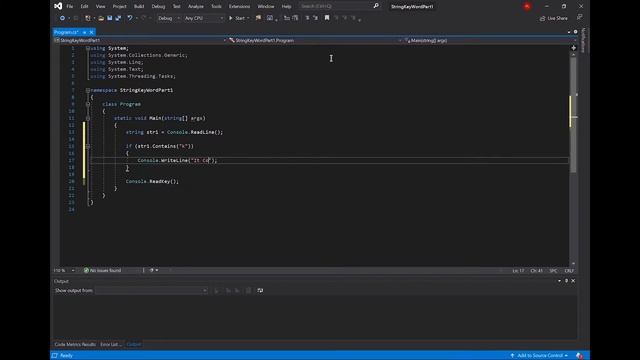Screen dimensions: 640x360
Task: Click the Save file icon
Action: click(x=110, y=18)
